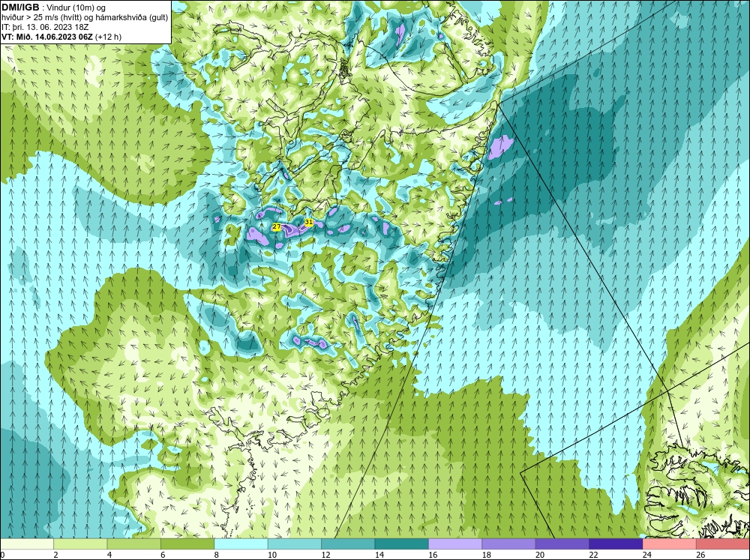Select the 14-16 m/s dark teal swatch

402,544
